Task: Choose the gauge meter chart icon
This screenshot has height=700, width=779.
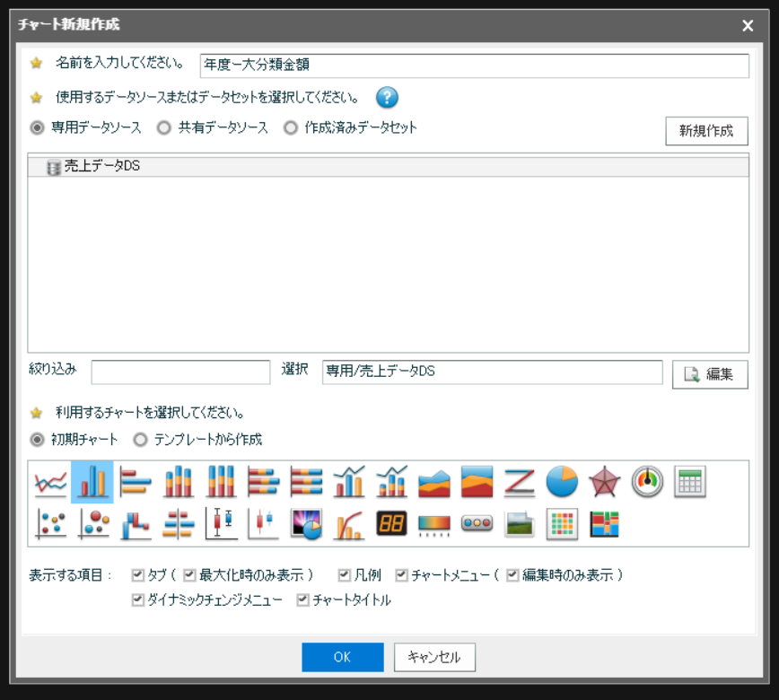Action: pyautogui.click(x=647, y=481)
